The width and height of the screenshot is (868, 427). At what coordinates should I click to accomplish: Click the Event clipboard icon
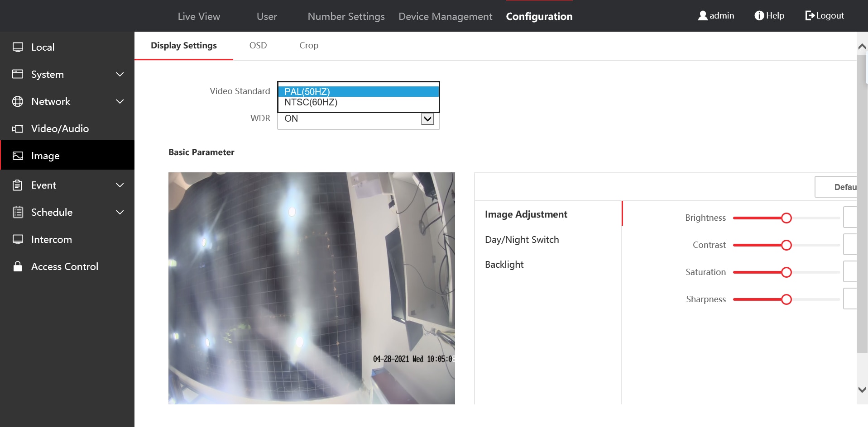[x=18, y=185]
